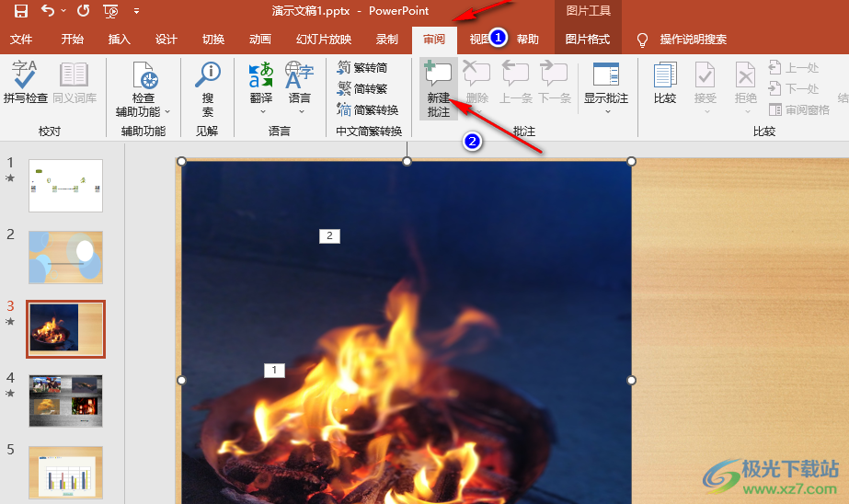Open comment marker 2 on the image

329,236
